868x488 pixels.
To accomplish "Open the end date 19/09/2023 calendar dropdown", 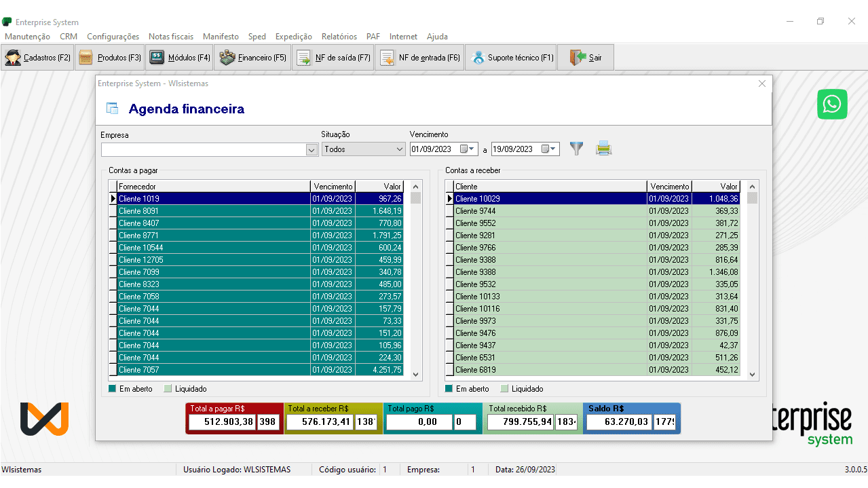I will [x=550, y=149].
